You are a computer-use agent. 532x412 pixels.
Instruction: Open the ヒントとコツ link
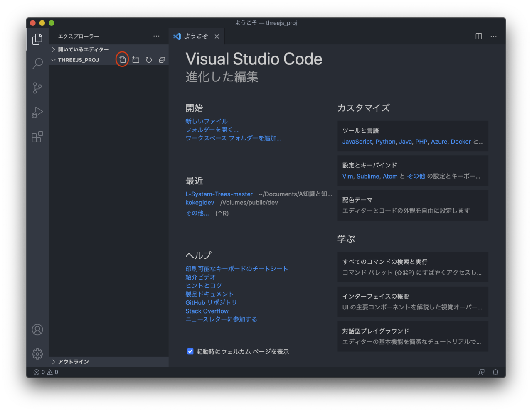tap(204, 285)
